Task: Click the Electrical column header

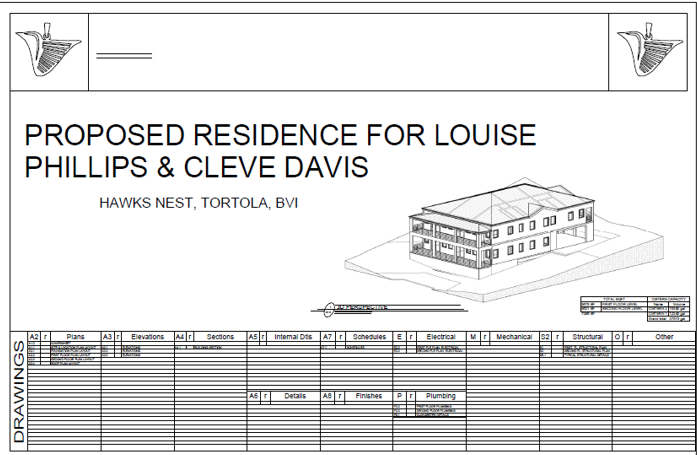Action: click(x=440, y=337)
